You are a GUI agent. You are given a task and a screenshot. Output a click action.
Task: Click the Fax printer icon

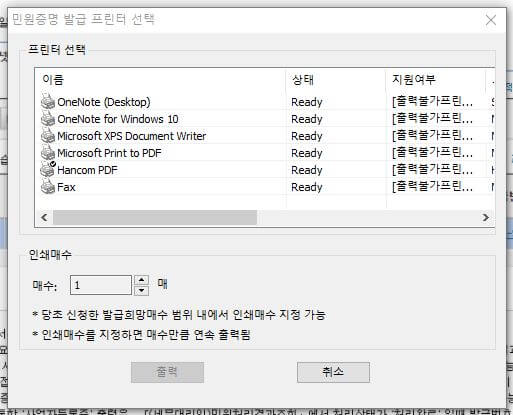coord(48,186)
